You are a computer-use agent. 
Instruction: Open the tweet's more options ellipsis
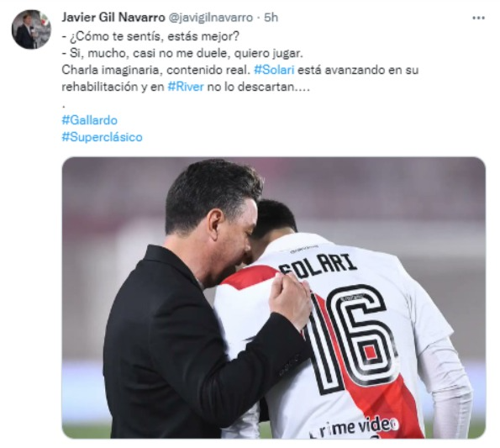(478, 18)
